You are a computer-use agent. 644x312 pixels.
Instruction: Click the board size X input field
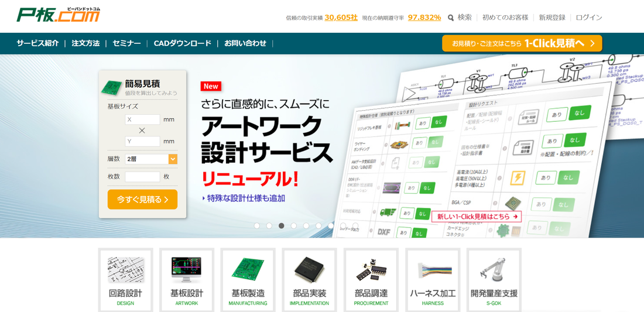[142, 119]
